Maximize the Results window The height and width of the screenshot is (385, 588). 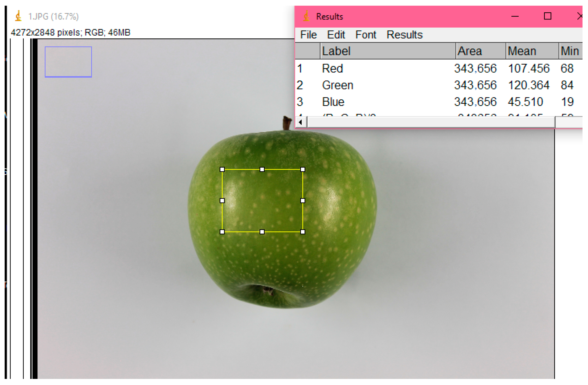pyautogui.click(x=548, y=16)
